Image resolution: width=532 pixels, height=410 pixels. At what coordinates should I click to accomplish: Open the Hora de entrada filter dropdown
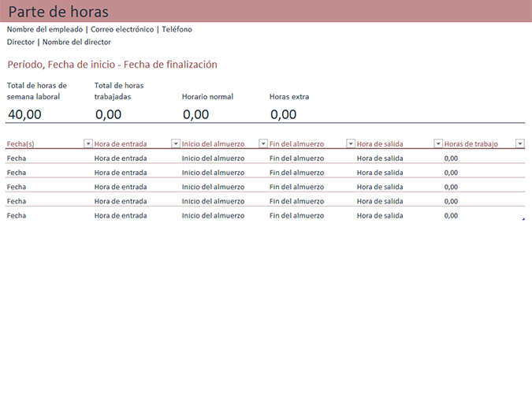(x=176, y=143)
